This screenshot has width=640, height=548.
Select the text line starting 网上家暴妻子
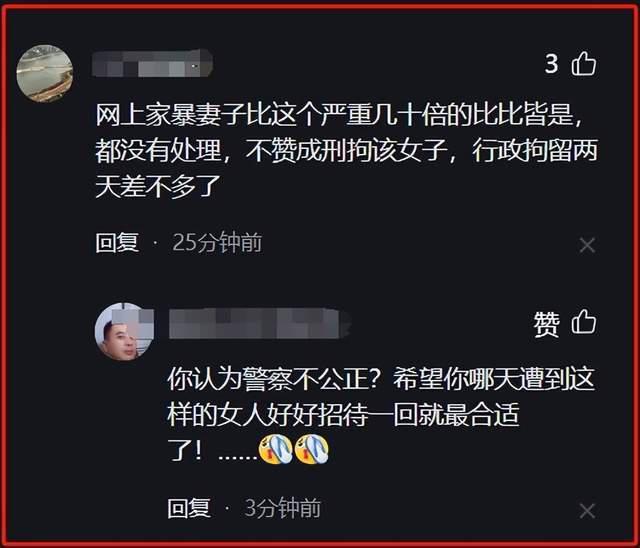[339, 115]
